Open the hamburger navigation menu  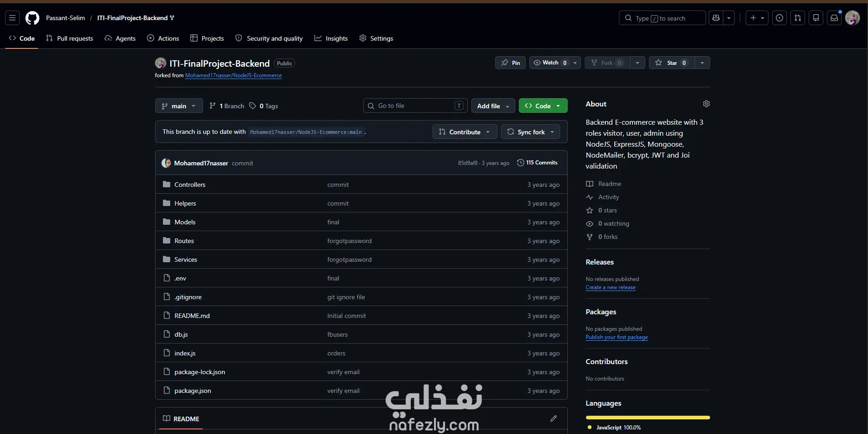(x=12, y=18)
